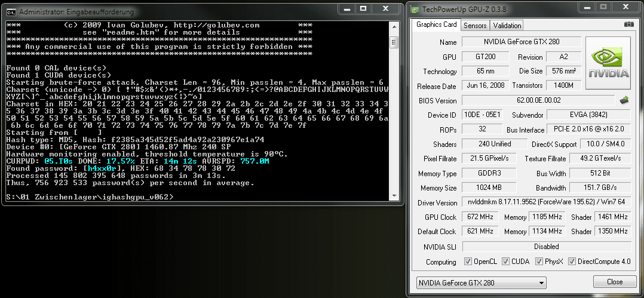Maximize the Eingabeaufforderung command prompt window
The image size is (644, 298).
click(363, 8)
